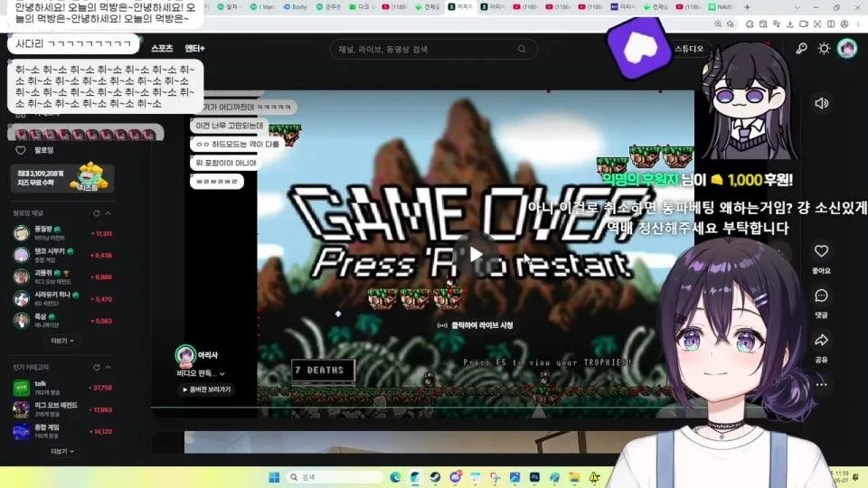This screenshot has width=868, height=488.
Task: Click the taskbar 검색 search box
Action: 335,477
